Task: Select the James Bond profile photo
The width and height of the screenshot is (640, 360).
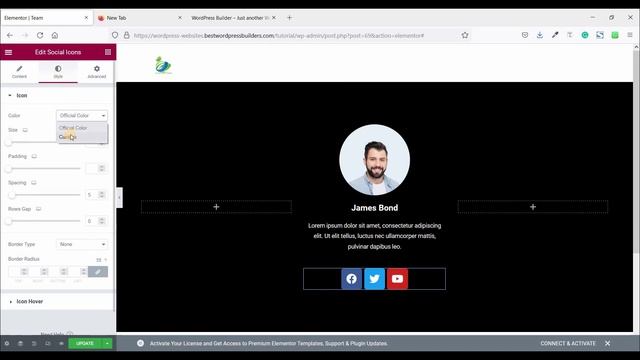Action: click(x=374, y=160)
